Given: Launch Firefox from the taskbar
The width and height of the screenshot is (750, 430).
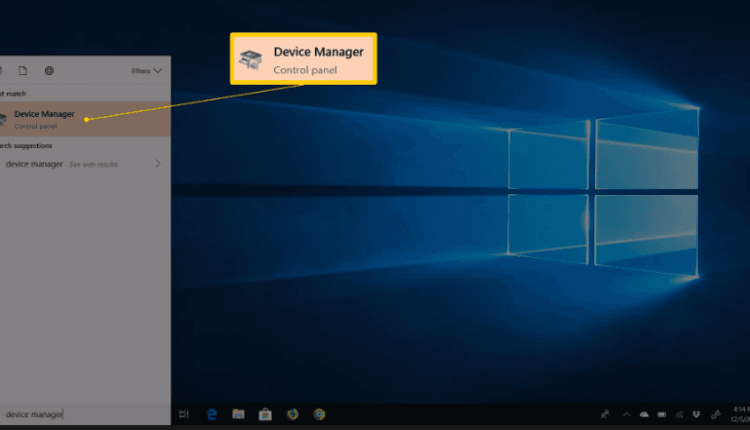Looking at the screenshot, I should [292, 414].
